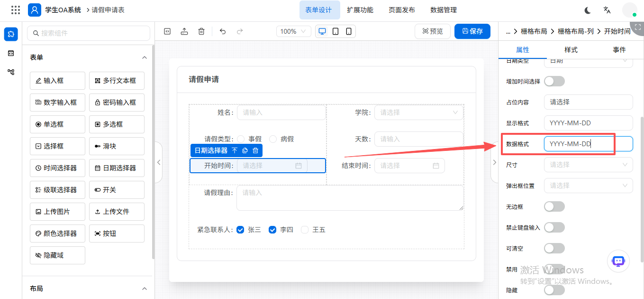Select the 病假 radio option
The width and height of the screenshot is (644, 299).
pyautogui.click(x=273, y=139)
